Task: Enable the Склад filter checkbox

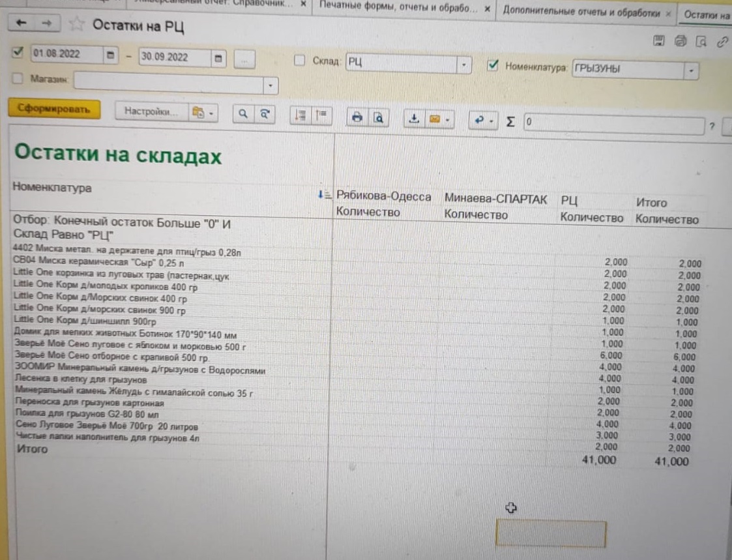Action: (x=299, y=61)
